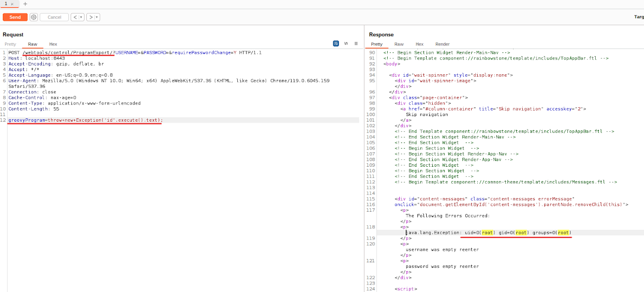Go back to previous request in history
The image size is (644, 292).
(x=74, y=17)
